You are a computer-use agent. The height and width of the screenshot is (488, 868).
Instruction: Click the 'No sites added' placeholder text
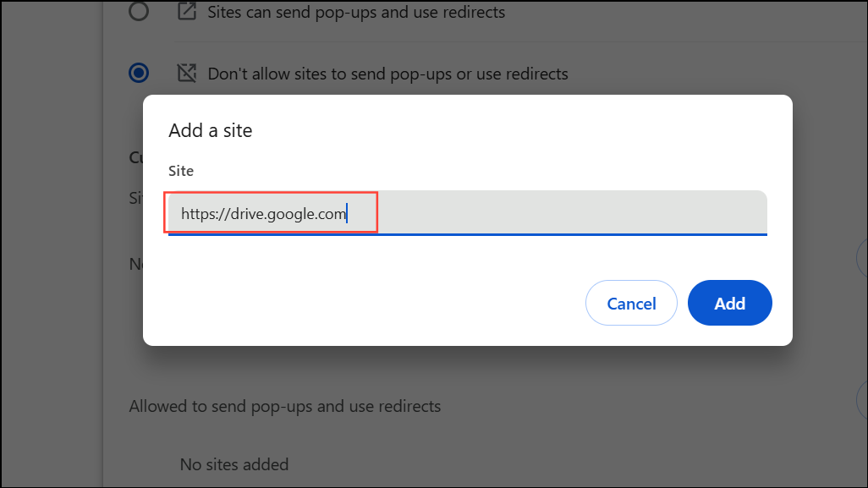[234, 464]
